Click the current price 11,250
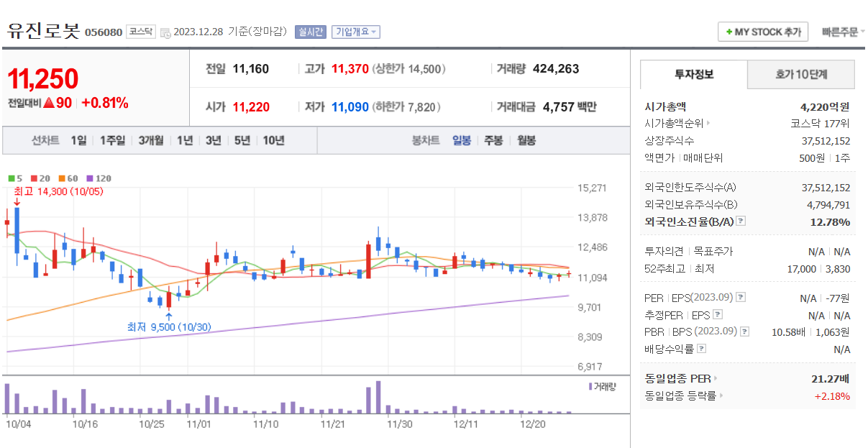868x448 pixels. click(x=42, y=79)
